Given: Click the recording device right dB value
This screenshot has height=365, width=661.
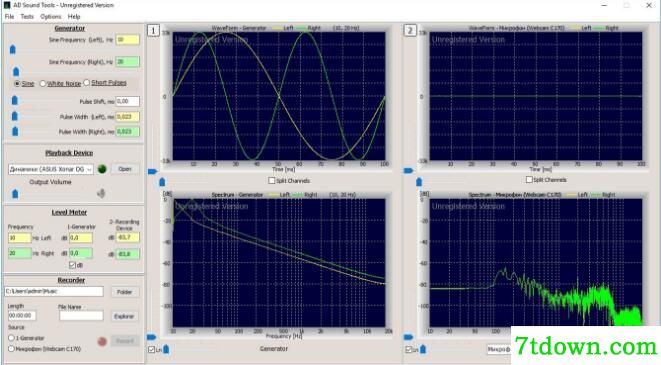Looking at the screenshot, I should tap(128, 254).
